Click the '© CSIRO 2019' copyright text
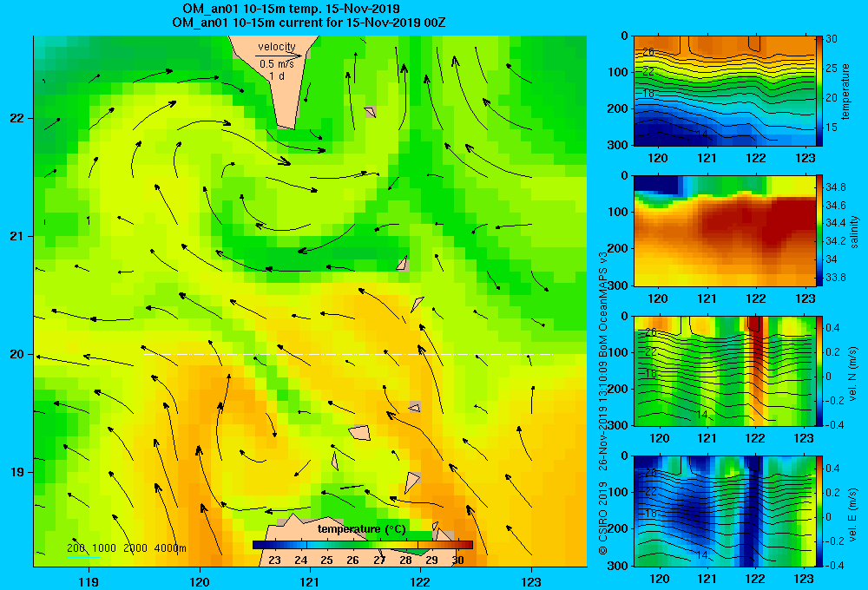This screenshot has width=868, height=590. 603,518
